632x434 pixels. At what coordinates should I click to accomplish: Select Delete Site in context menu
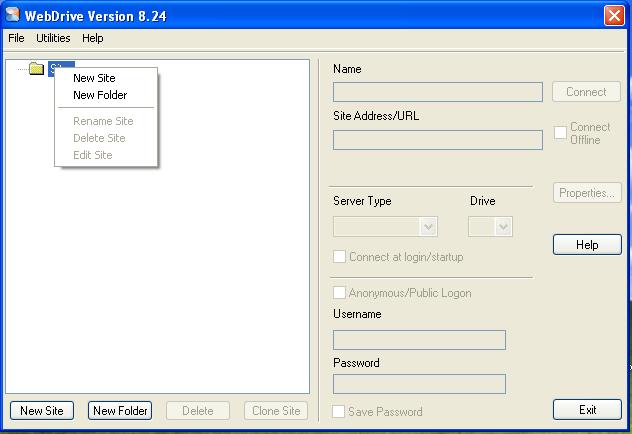click(x=99, y=138)
